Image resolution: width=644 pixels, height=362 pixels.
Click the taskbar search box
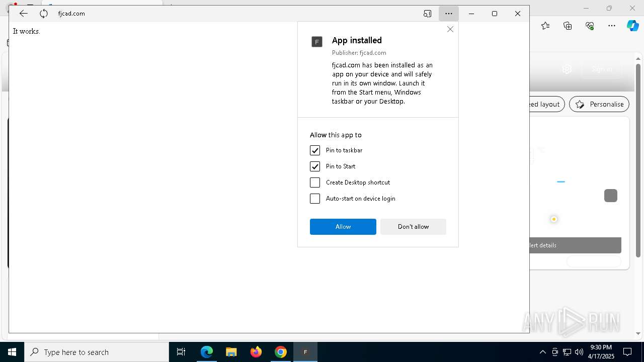click(97, 352)
